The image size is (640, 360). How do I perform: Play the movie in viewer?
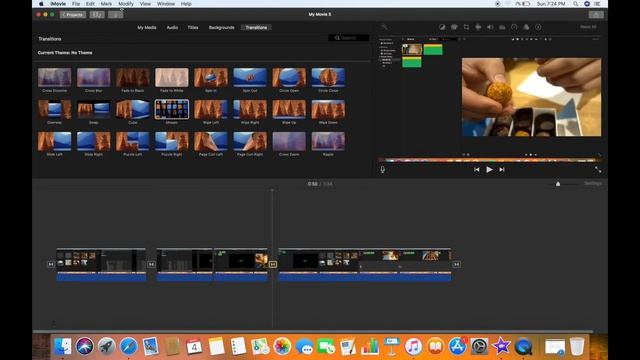click(489, 169)
